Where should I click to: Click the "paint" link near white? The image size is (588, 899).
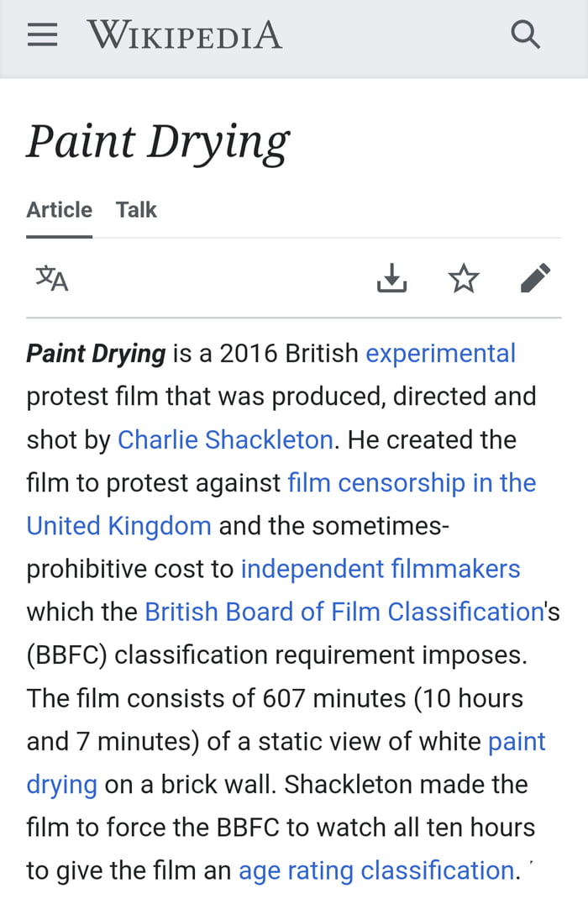(517, 741)
